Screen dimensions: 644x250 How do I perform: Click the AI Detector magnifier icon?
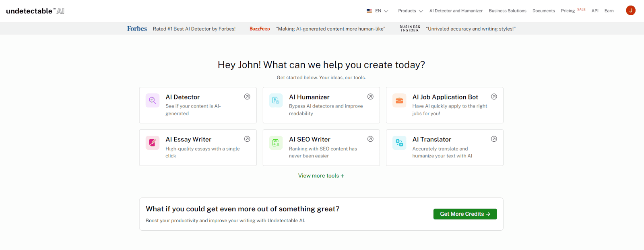tap(153, 101)
